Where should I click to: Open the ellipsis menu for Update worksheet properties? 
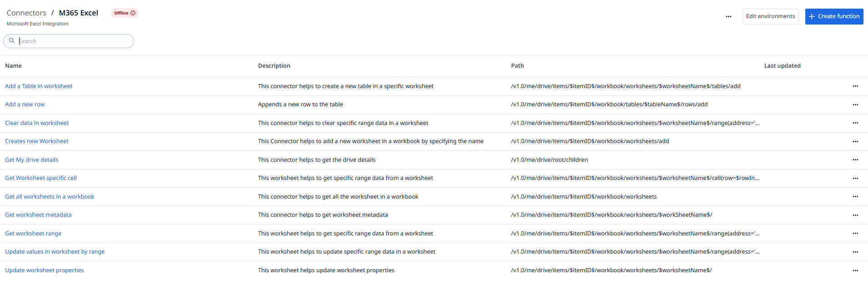[855, 270]
